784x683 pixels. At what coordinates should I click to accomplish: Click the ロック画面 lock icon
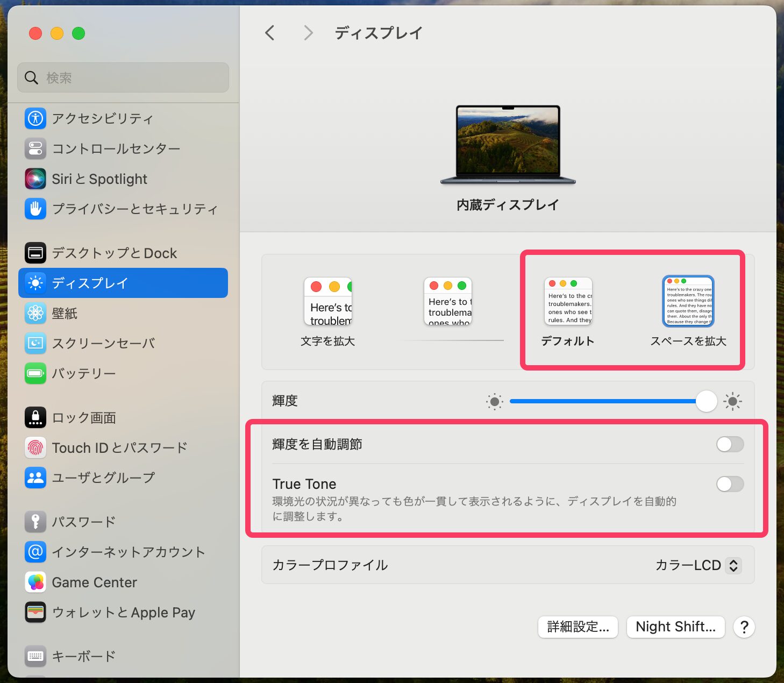click(x=35, y=417)
